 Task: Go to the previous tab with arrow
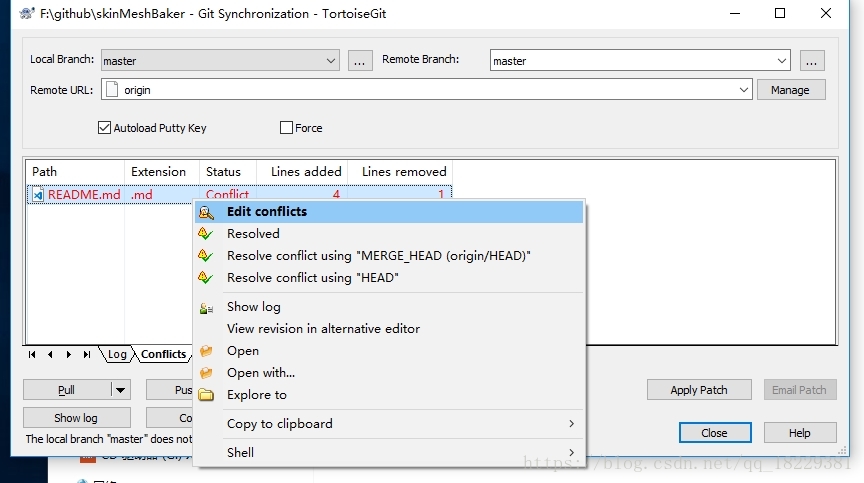click(50, 354)
